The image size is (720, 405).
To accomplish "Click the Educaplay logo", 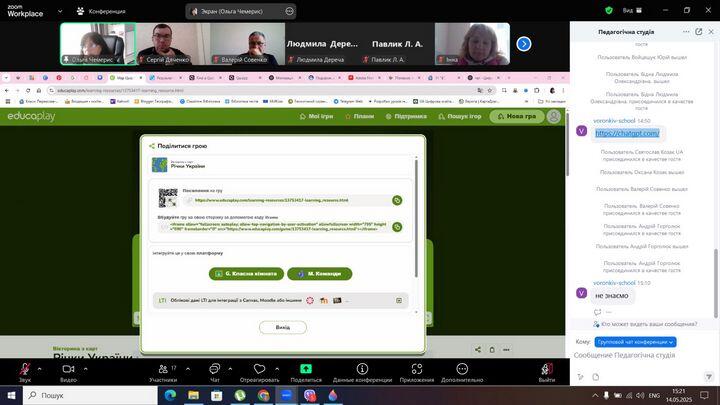I will 31,117.
